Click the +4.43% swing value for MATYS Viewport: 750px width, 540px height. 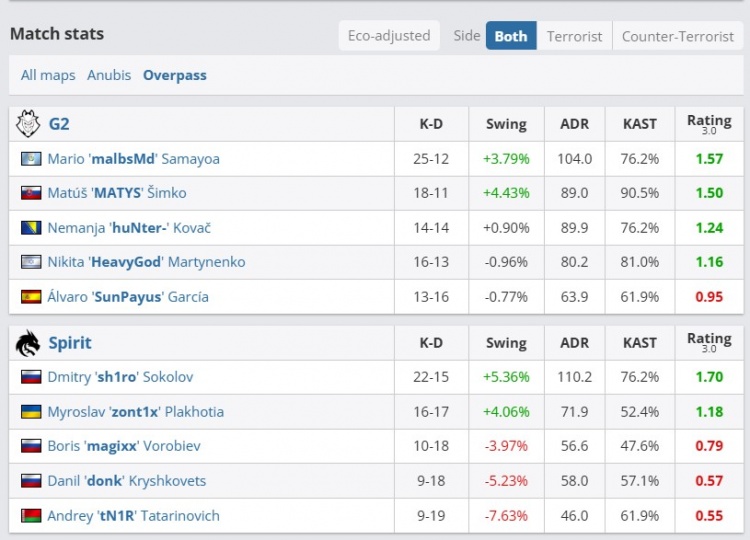506,193
